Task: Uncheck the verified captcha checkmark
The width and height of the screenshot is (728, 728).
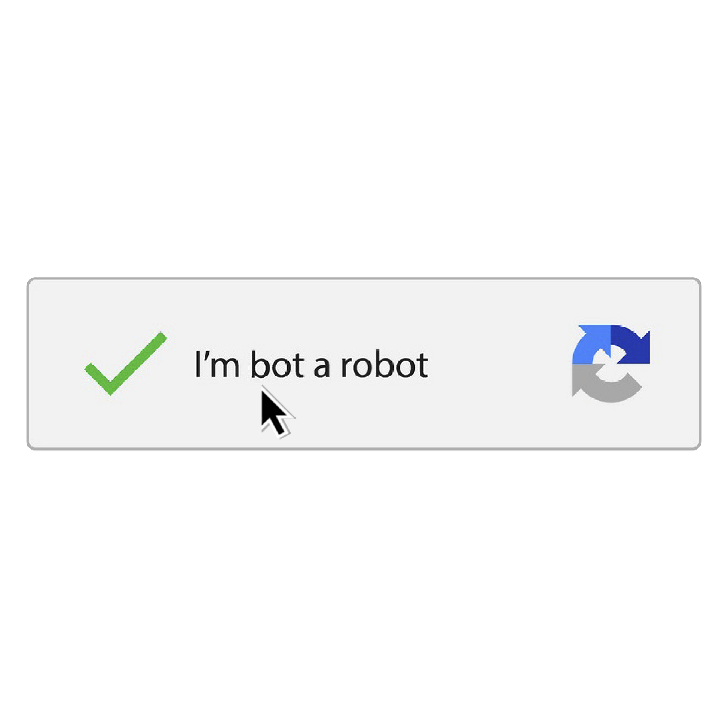Action: (125, 363)
